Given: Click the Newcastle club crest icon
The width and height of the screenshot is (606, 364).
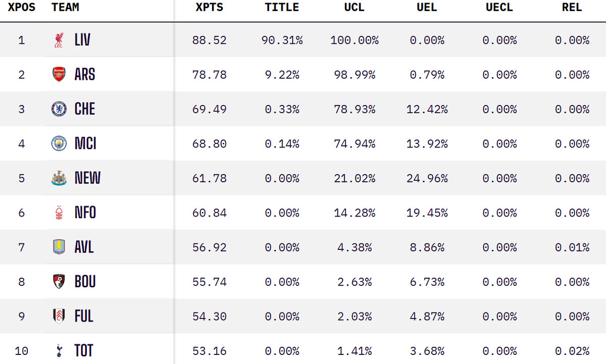Looking at the screenshot, I should click(59, 178).
